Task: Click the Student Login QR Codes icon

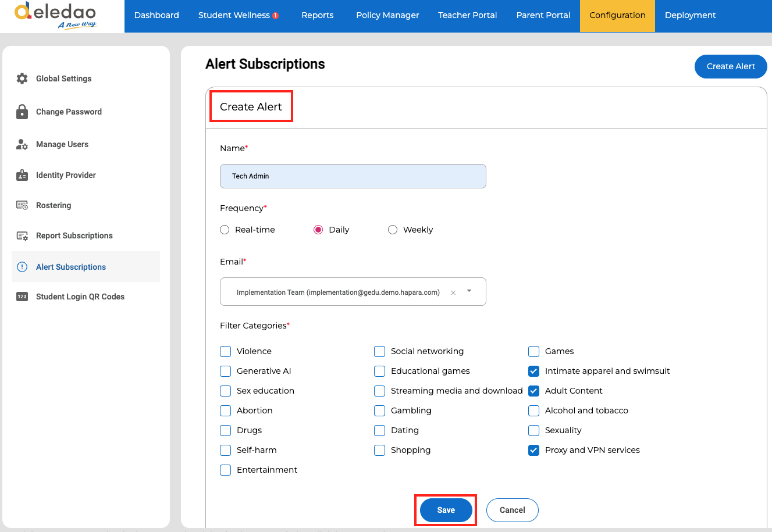Action: [x=22, y=297]
